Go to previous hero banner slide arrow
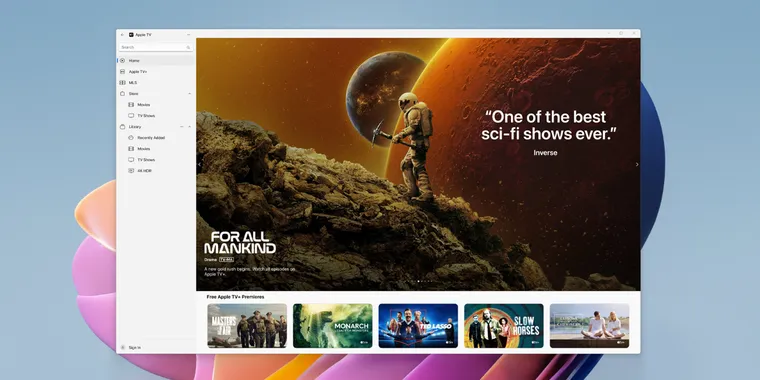The height and width of the screenshot is (380, 760). click(199, 164)
